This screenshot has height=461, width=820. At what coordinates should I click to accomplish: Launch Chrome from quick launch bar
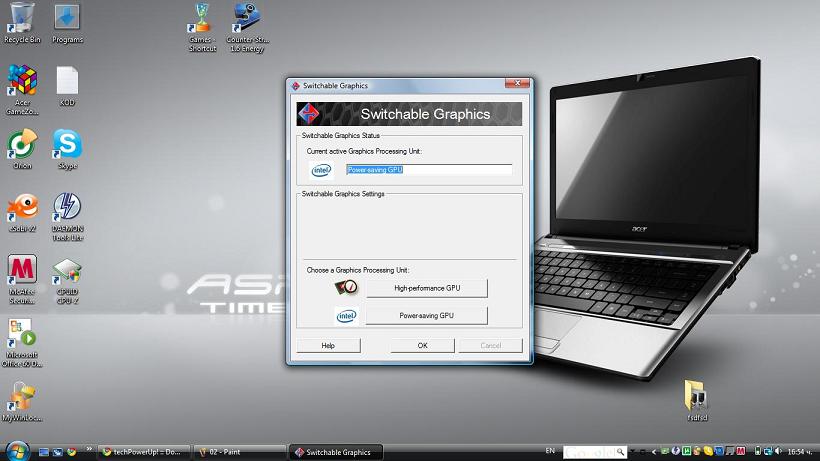click(x=72, y=452)
